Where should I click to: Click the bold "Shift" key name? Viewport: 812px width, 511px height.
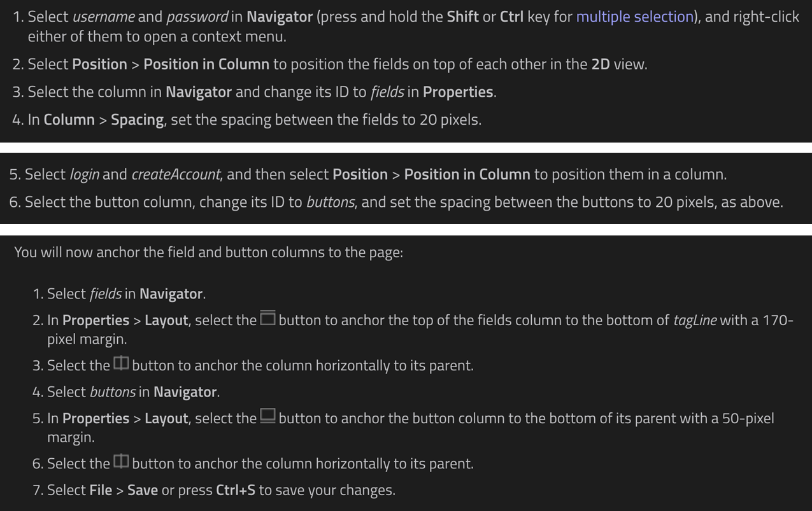pos(462,17)
